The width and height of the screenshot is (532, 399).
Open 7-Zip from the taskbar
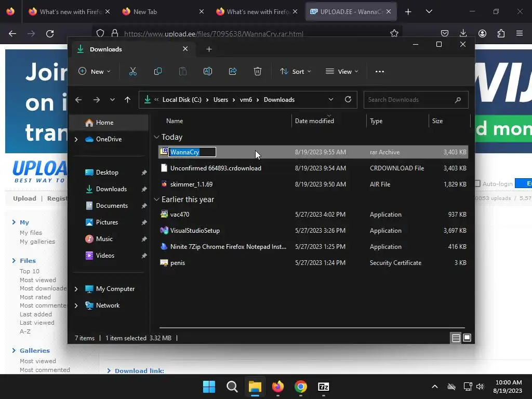[323, 387]
